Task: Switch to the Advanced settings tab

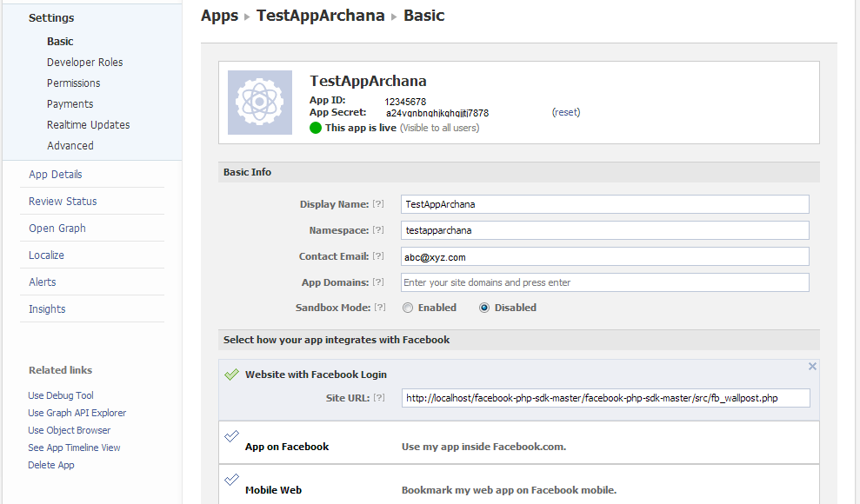Action: point(70,145)
